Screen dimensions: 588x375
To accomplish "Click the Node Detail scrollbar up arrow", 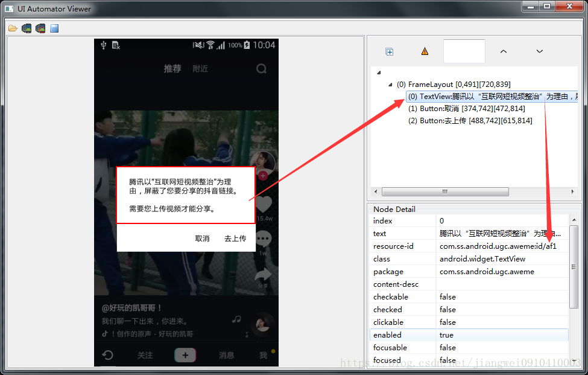I will tap(574, 220).
